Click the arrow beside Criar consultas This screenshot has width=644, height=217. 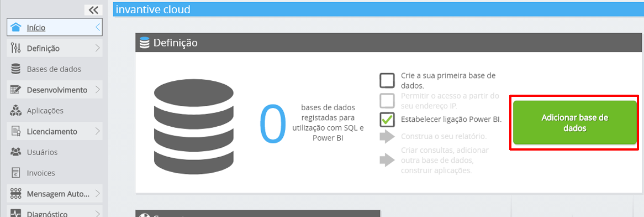tap(387, 160)
